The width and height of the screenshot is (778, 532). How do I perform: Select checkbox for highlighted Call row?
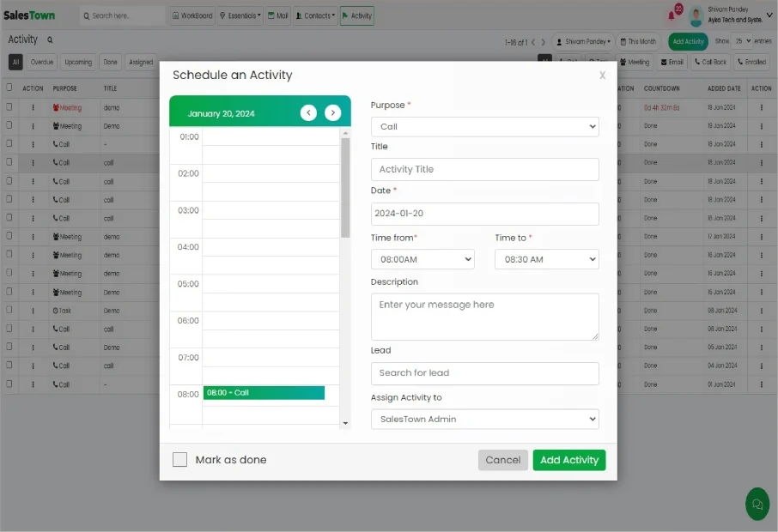tap(9, 162)
